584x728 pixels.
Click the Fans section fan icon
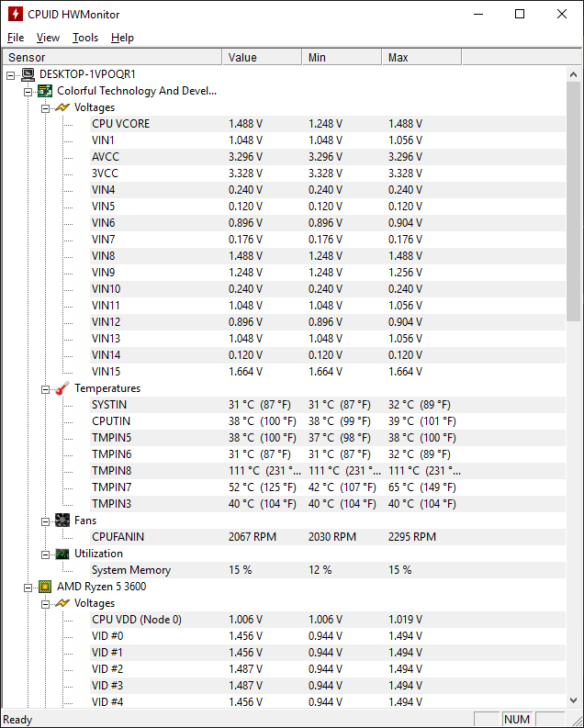pyautogui.click(x=62, y=521)
